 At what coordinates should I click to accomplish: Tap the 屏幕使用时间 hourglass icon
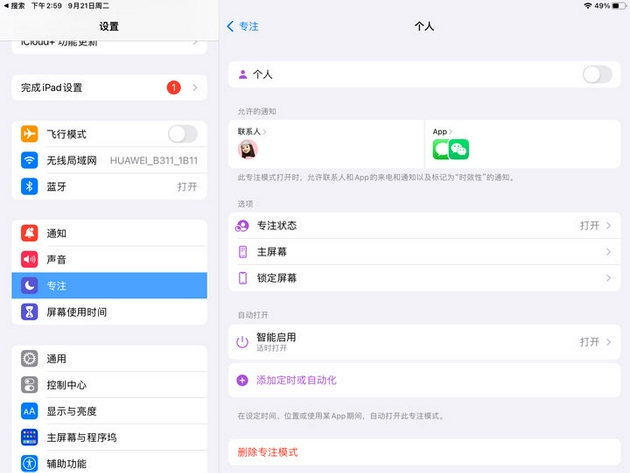(x=29, y=312)
